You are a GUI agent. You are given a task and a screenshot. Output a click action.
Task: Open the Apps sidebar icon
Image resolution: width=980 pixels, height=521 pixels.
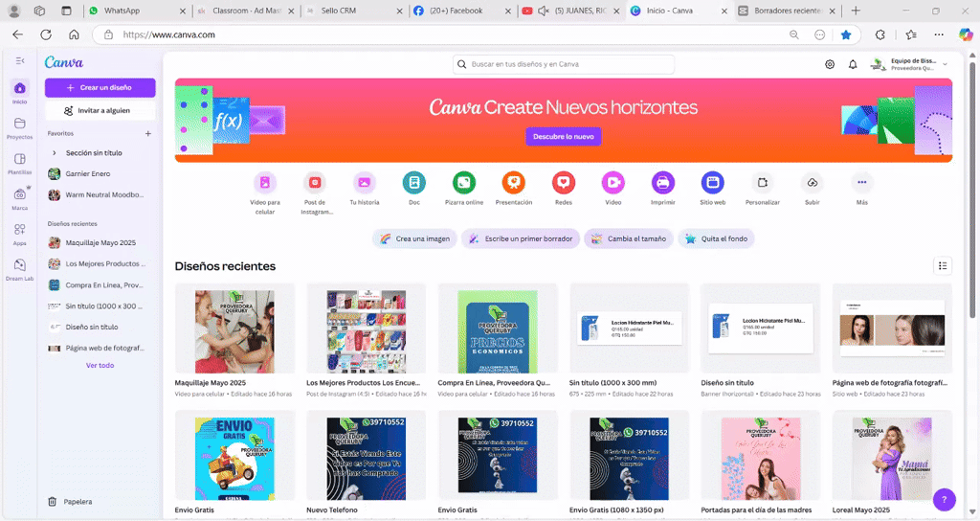(x=20, y=230)
